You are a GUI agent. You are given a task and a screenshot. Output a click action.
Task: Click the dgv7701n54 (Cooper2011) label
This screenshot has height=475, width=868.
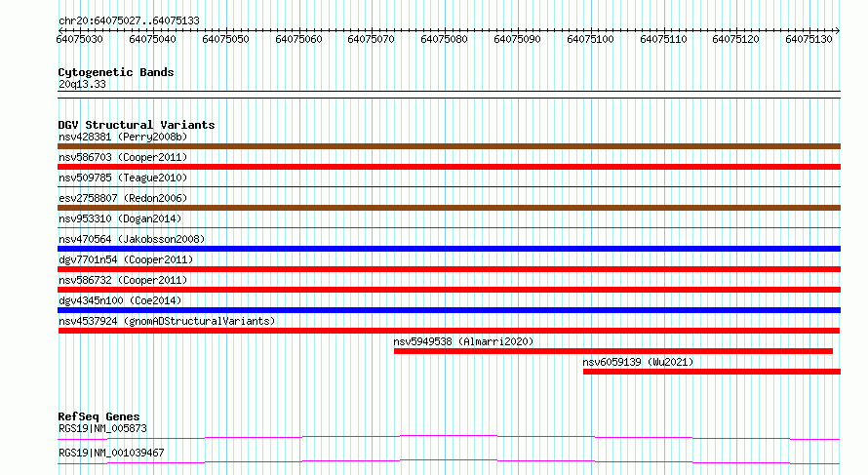click(x=126, y=259)
